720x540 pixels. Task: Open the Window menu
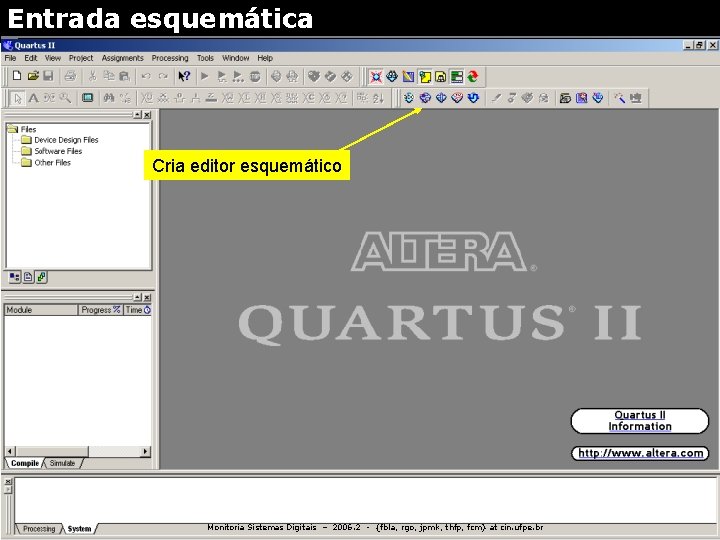(236, 58)
